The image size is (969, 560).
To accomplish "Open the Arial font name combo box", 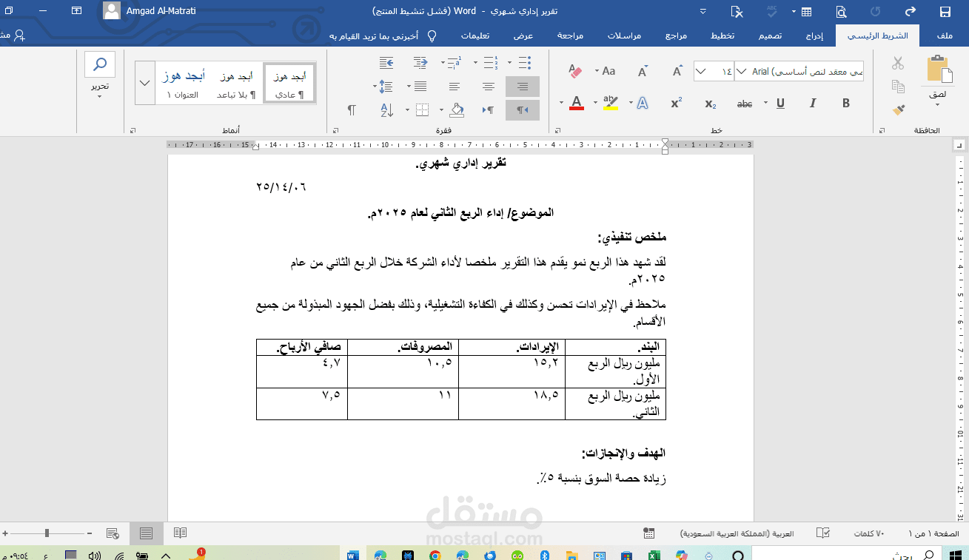I will (799, 72).
